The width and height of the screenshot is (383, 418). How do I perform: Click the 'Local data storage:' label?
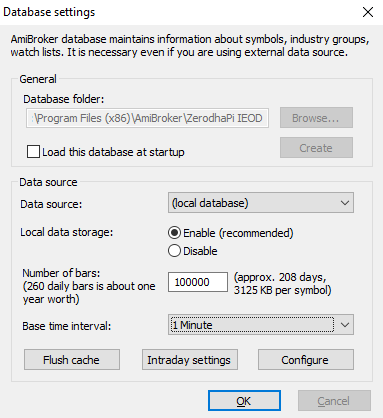tap(67, 232)
